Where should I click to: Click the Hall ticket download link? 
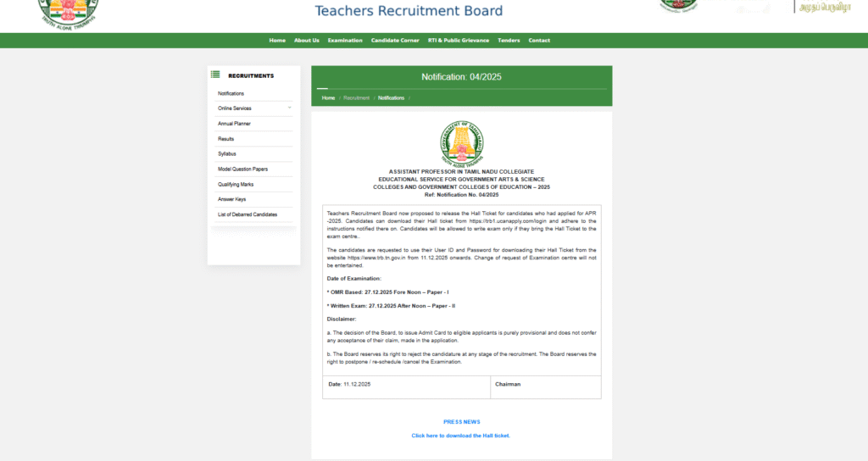461,436
